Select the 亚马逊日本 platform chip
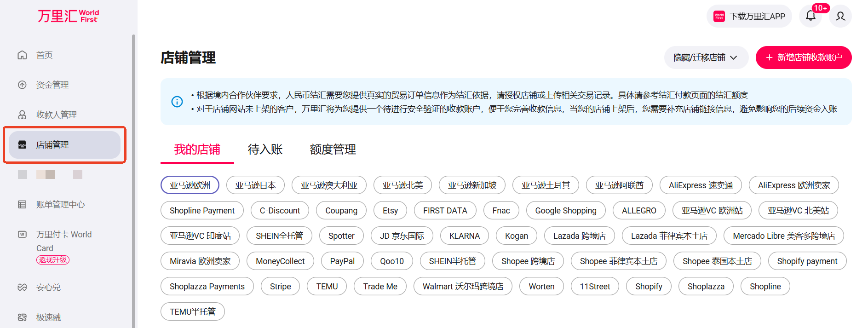868x328 pixels. pyautogui.click(x=255, y=185)
